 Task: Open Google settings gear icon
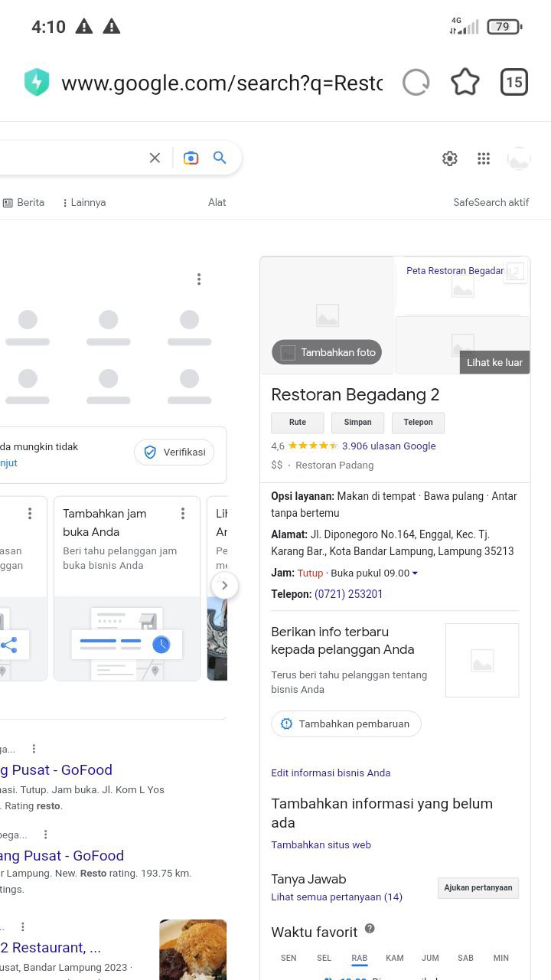(450, 158)
